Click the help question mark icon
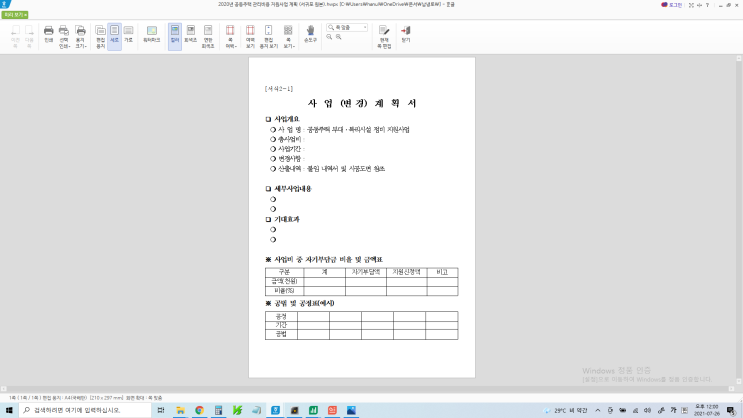 [707, 5]
